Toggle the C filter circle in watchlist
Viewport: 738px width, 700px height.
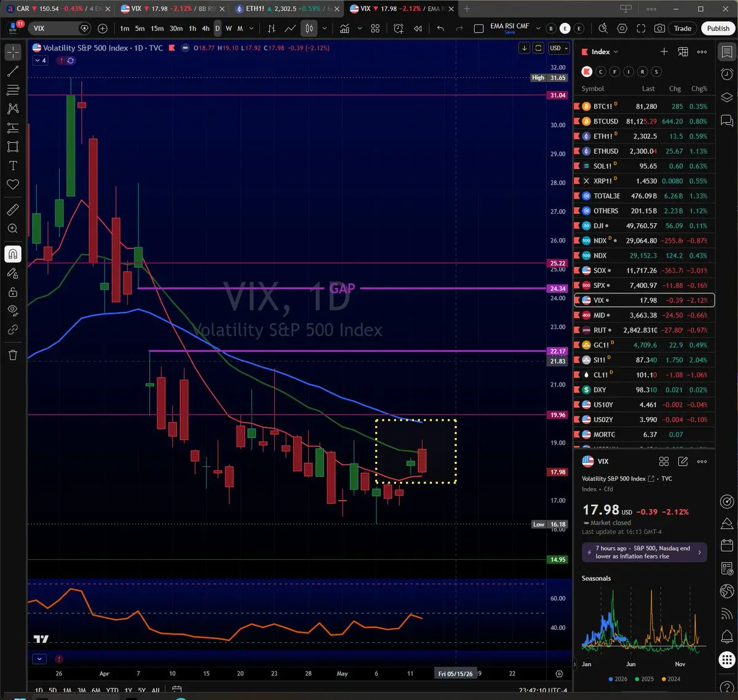pos(601,72)
